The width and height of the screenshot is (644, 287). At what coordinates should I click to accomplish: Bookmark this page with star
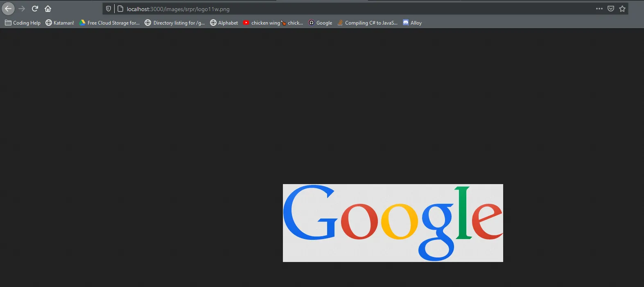[622, 9]
